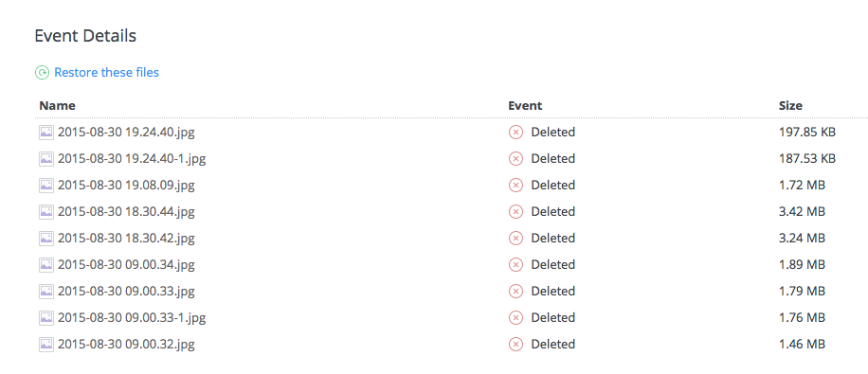Image resolution: width=868 pixels, height=374 pixels.
Task: Click the 3.24 MB size value
Action: coord(802,239)
